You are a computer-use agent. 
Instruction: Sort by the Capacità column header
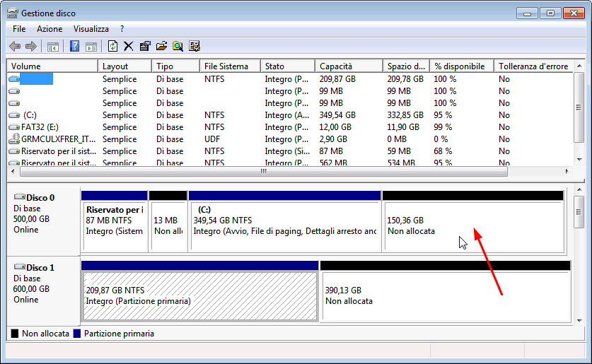pos(349,66)
